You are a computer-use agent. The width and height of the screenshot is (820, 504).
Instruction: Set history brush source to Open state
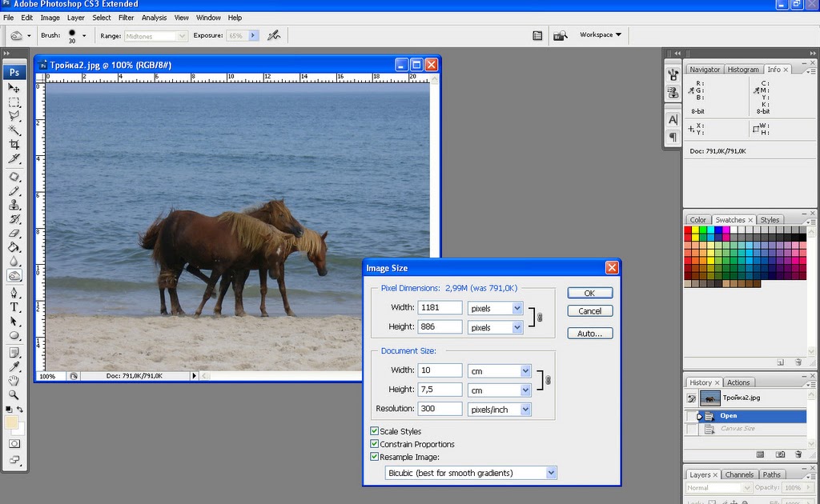tap(691, 416)
